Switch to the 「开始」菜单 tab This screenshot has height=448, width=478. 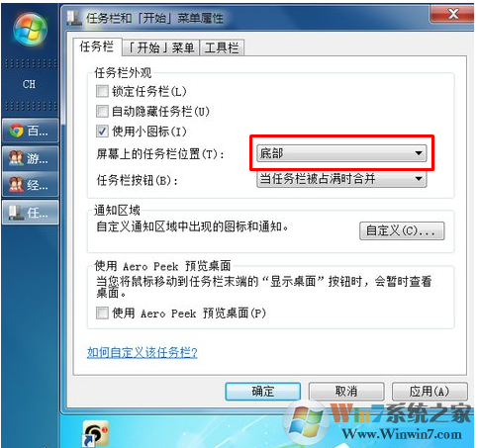pyautogui.click(x=161, y=47)
